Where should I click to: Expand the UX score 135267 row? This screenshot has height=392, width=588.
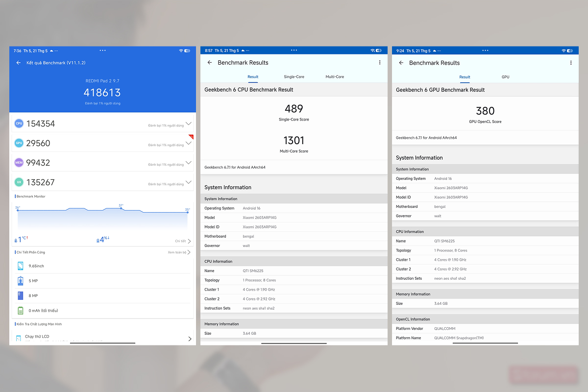tap(189, 182)
